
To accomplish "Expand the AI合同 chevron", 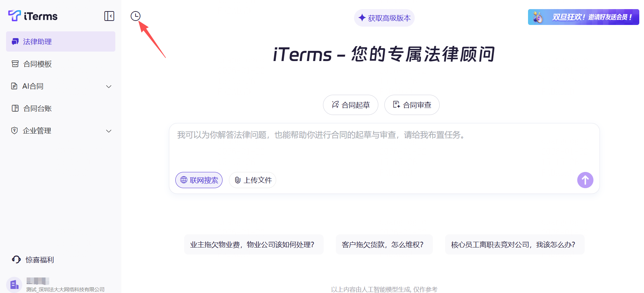I will (x=109, y=87).
